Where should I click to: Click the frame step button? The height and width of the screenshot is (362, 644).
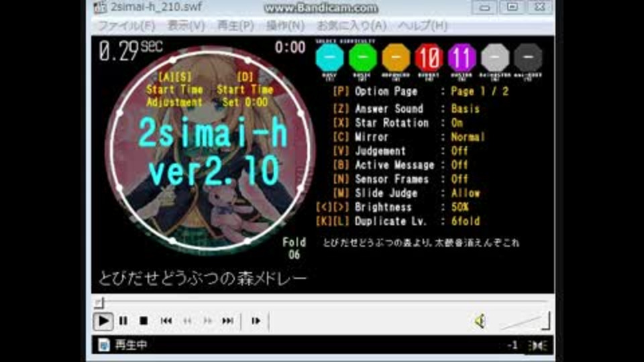pos(256,321)
